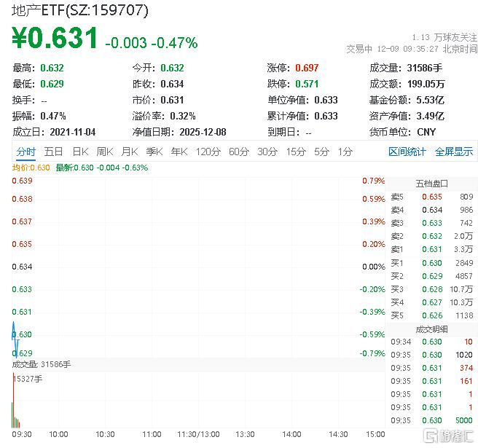Show the 年K chart
This screenshot has width=478, height=448.
click(x=179, y=152)
